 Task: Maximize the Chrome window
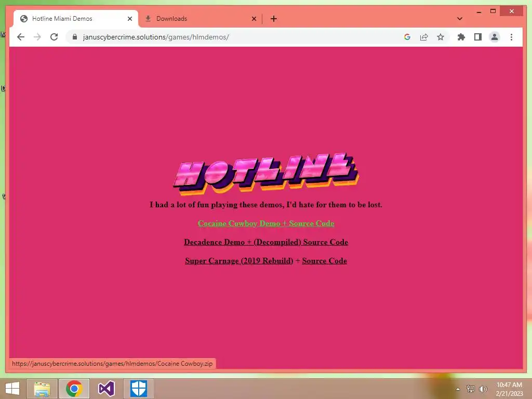(x=493, y=11)
